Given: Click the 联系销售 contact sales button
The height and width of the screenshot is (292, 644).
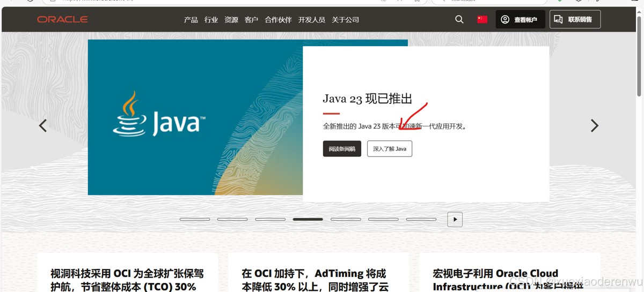Looking at the screenshot, I should click(575, 19).
